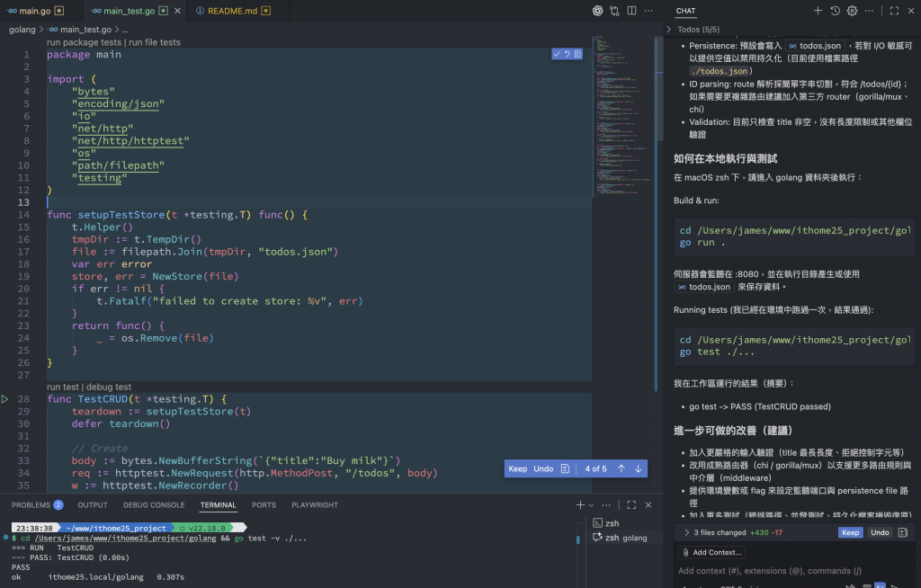The image size is (921, 588).
Task: Open terminal panel ellipsis actions
Action: tap(606, 505)
